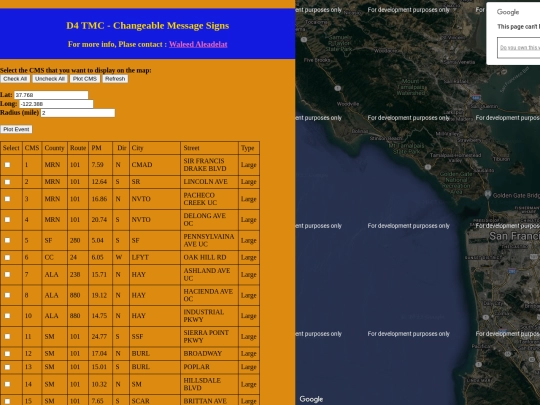Click the PENNSYLVAINA AVE UC street cell
540x405 pixels.
(209, 240)
